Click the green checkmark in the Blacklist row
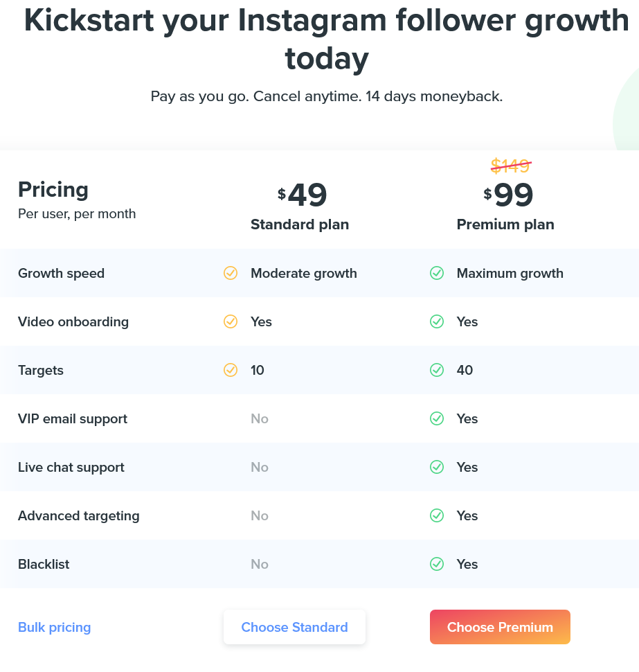The height and width of the screenshot is (672, 639). click(x=437, y=564)
